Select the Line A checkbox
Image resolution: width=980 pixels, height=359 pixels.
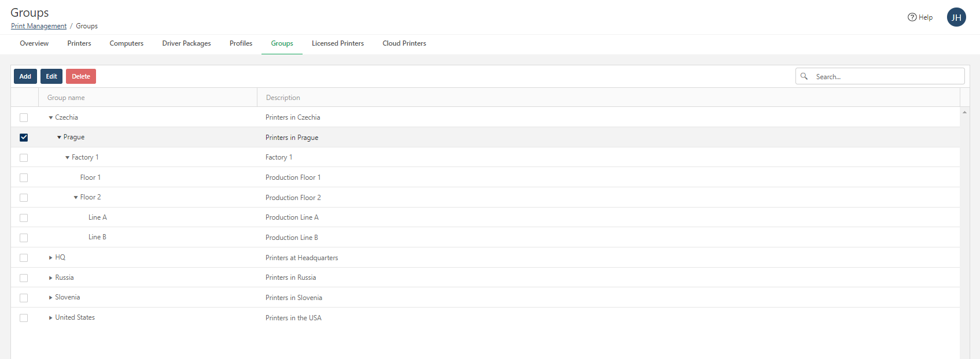(24, 218)
